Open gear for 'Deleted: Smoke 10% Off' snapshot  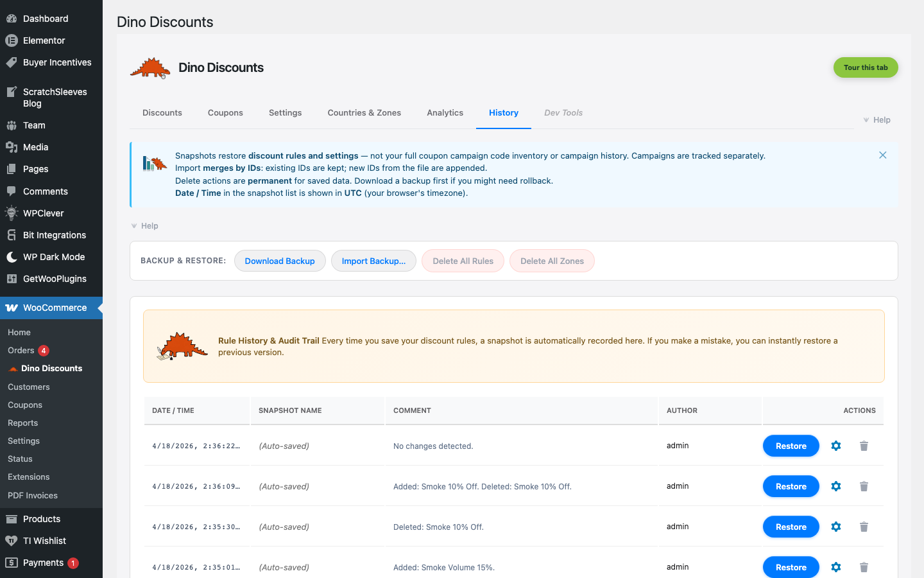pyautogui.click(x=836, y=527)
